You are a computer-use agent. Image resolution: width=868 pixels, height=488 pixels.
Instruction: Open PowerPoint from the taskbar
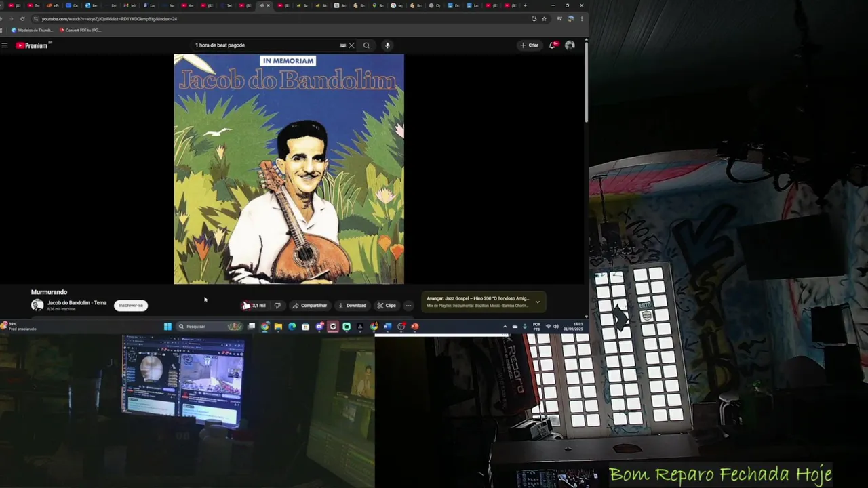pyautogui.click(x=414, y=326)
